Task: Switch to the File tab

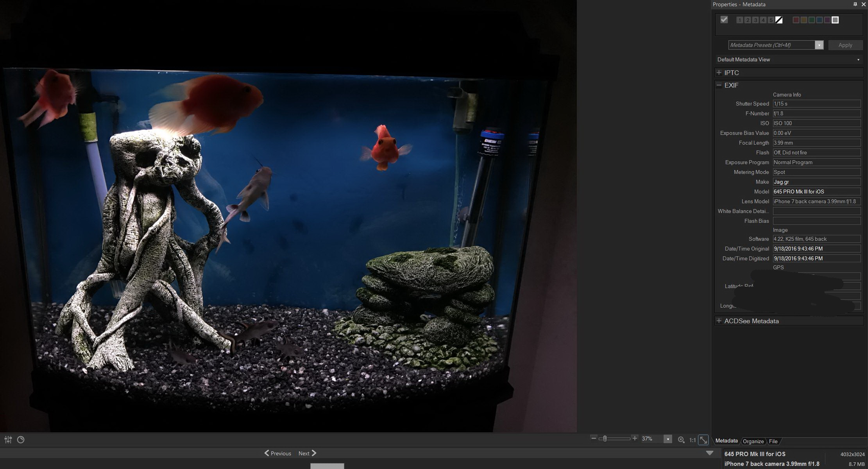Action: coord(773,441)
